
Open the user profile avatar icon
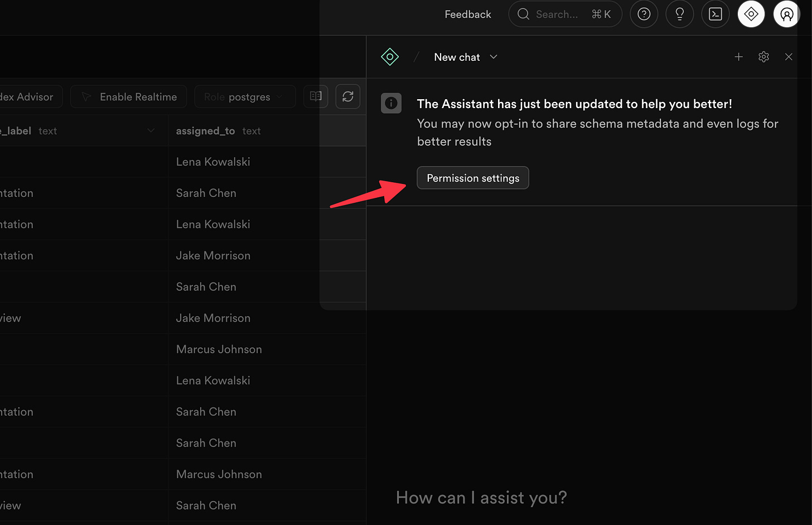[x=786, y=14]
